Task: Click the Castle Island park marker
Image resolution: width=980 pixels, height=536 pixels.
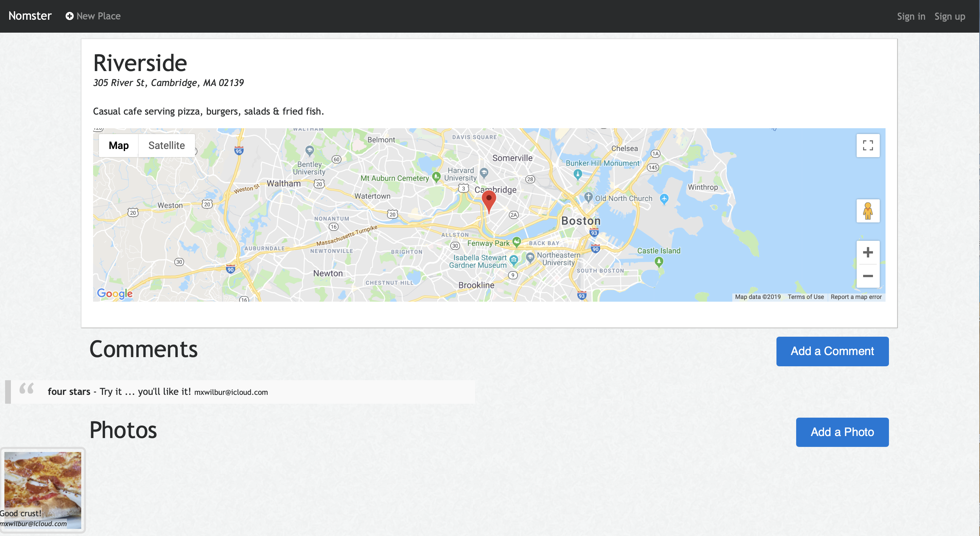Action: point(659,261)
